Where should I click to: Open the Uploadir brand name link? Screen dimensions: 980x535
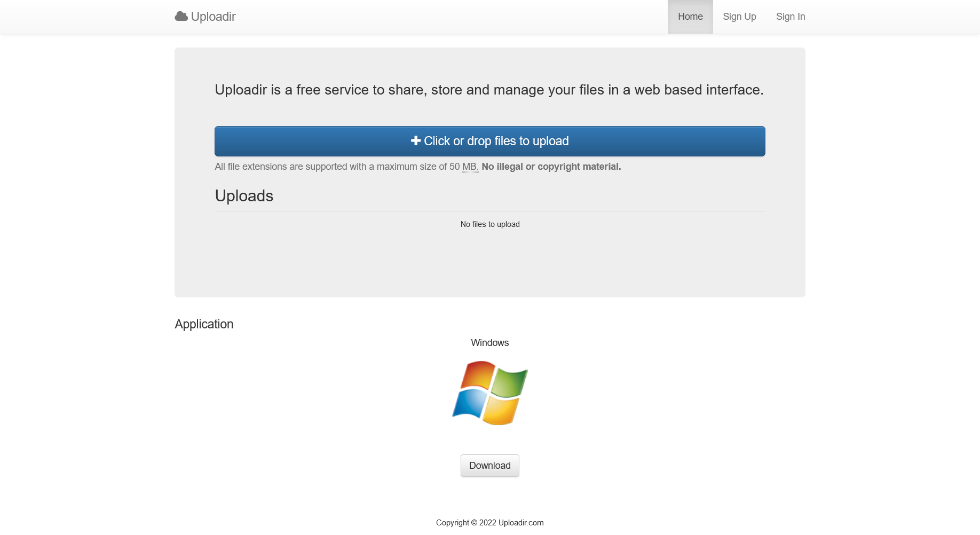[x=213, y=17]
